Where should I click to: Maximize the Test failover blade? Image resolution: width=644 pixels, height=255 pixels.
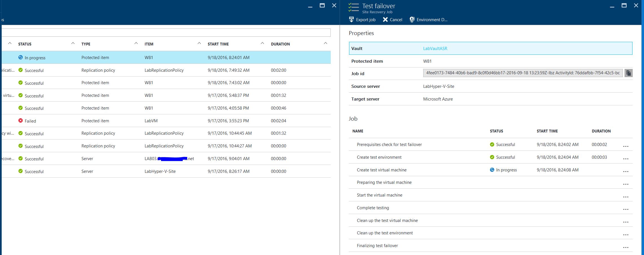coord(624,5)
